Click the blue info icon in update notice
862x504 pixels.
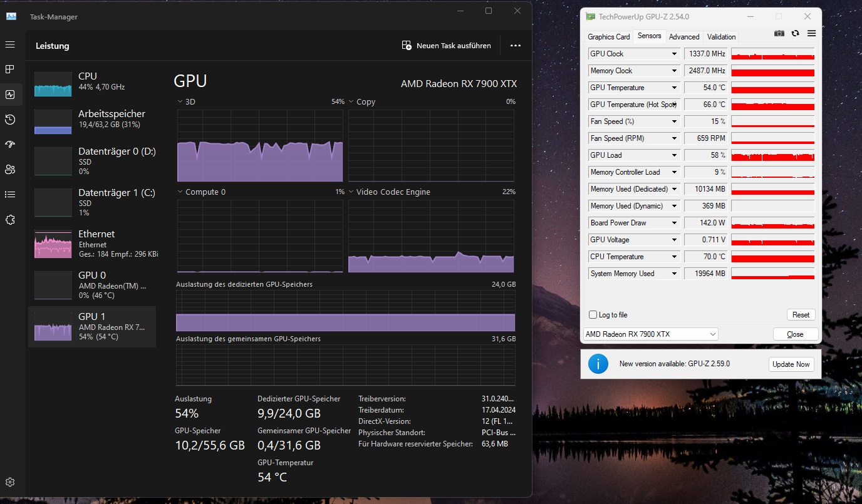tap(598, 364)
